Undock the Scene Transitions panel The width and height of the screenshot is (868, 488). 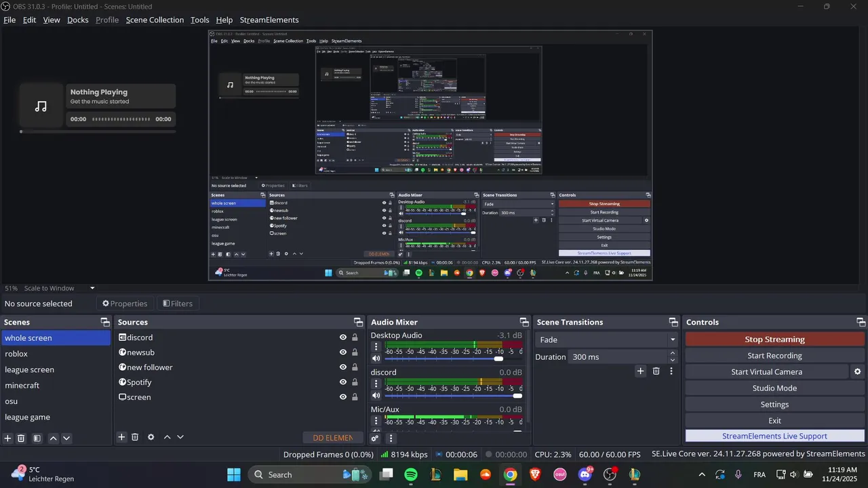(673, 322)
